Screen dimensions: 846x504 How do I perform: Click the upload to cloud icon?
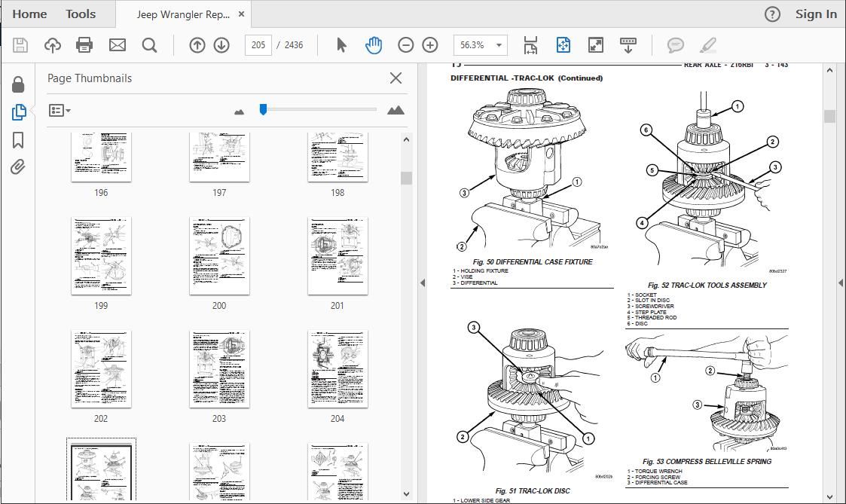pos(52,44)
